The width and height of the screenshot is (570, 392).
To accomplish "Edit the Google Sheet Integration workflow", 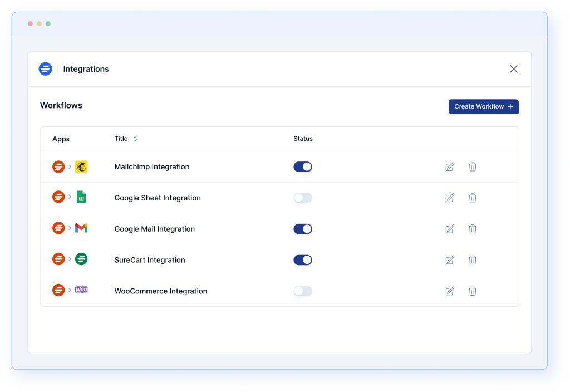I will tap(450, 198).
